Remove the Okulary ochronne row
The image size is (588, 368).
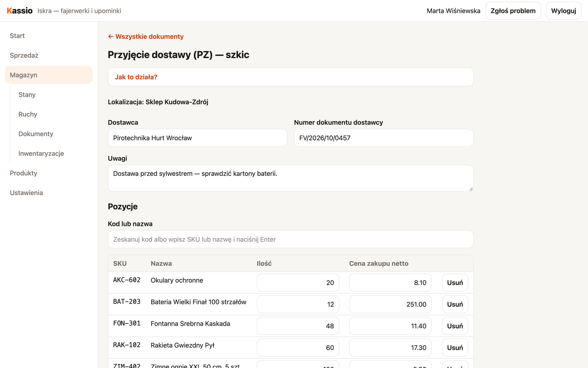(455, 283)
